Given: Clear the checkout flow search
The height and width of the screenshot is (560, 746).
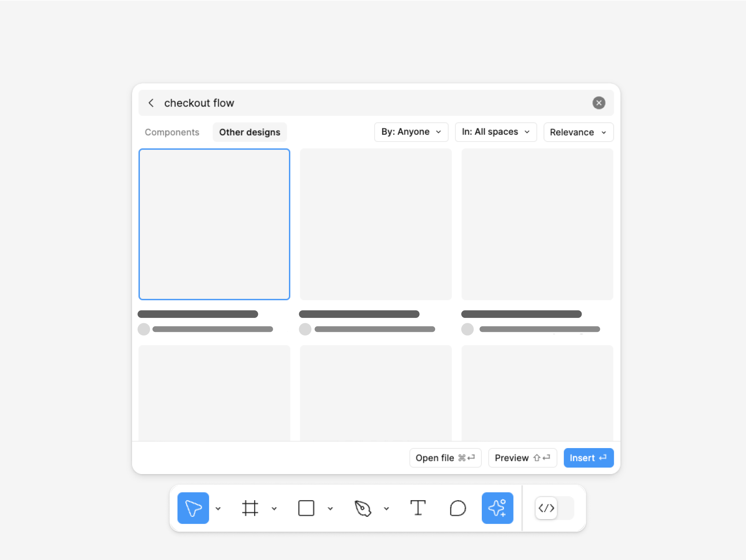Looking at the screenshot, I should coord(599,103).
